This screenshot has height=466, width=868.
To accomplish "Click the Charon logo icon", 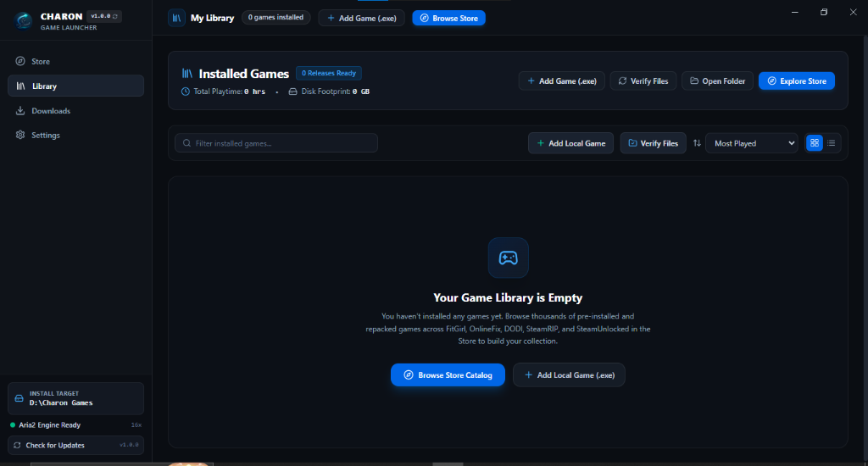I will pyautogui.click(x=23, y=20).
